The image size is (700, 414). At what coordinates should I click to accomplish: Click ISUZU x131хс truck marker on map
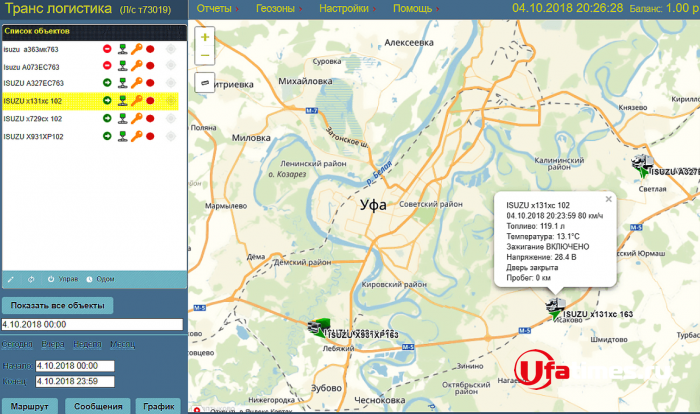(x=555, y=308)
